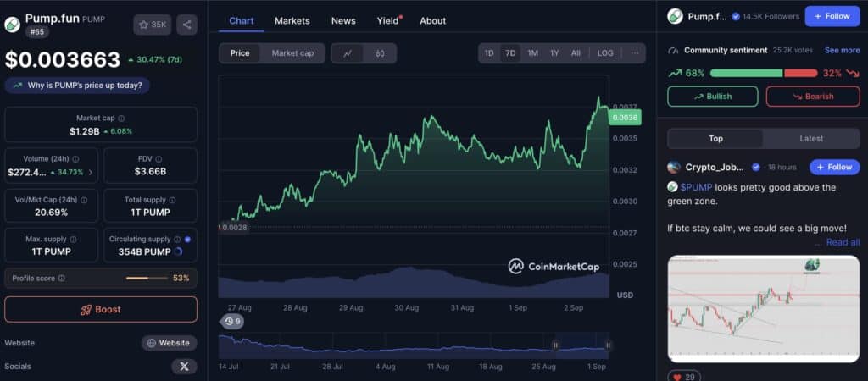Select the All time range
Image resolution: width=868 pixels, height=381 pixels.
click(x=576, y=53)
